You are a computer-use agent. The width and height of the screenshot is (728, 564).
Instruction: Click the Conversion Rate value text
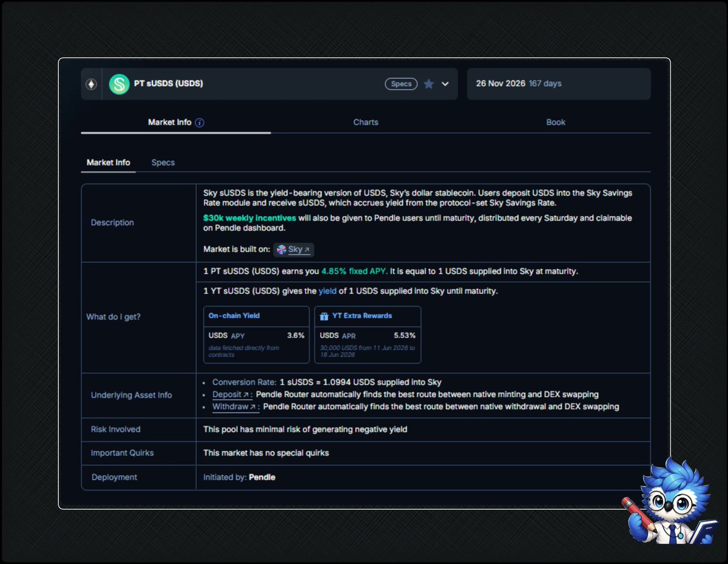[360, 382]
